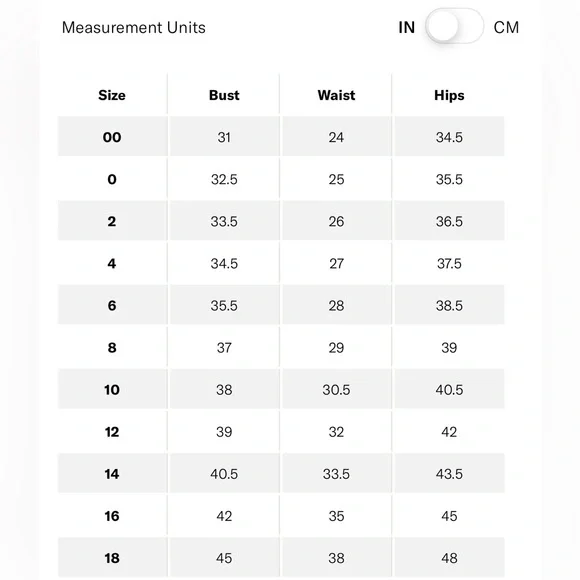Click the Waist column header
580x580 pixels.
tap(336, 95)
